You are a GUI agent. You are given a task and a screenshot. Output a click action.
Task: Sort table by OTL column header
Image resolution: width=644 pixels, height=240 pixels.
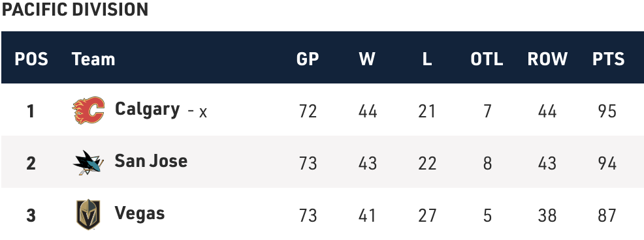tap(487, 59)
